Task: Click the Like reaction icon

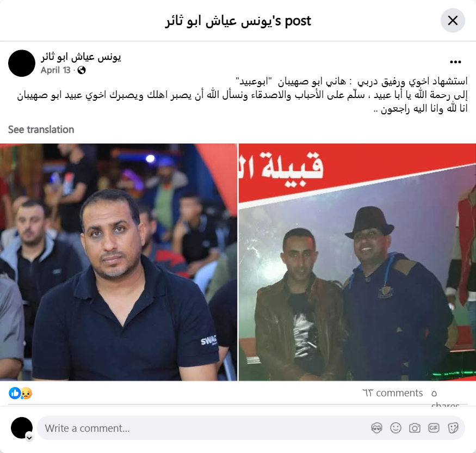Action: 14,393
